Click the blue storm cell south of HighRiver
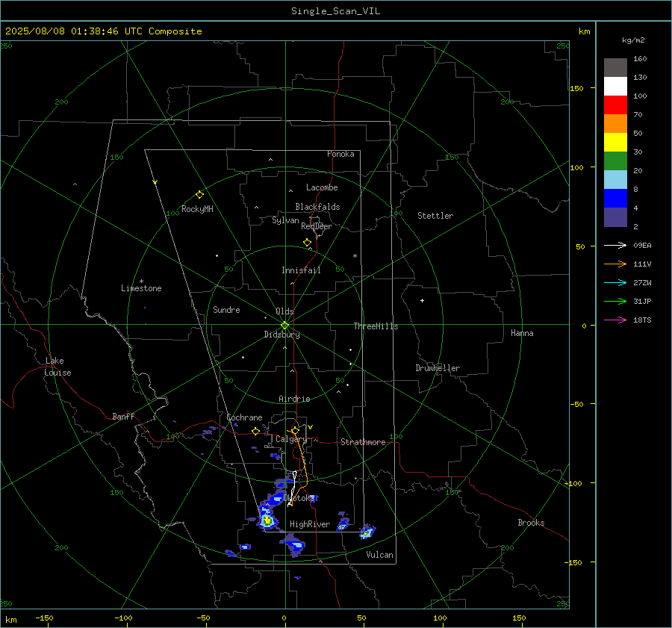This screenshot has width=672, height=628. [x=294, y=545]
